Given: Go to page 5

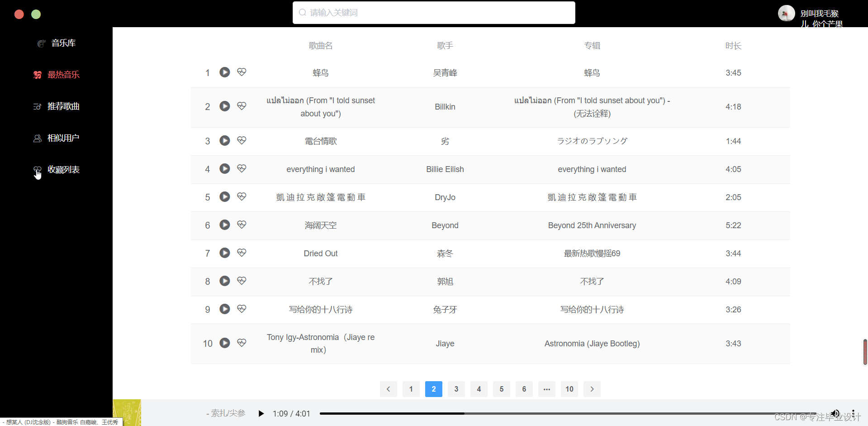Looking at the screenshot, I should pos(502,389).
